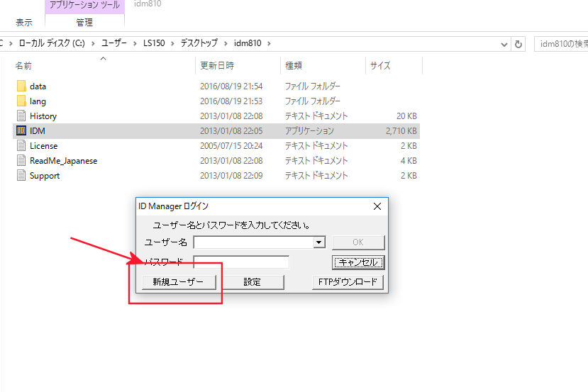This screenshot has width=588, height=392.
Task: Click the date 2016/08/19 21:54
Action: click(231, 86)
